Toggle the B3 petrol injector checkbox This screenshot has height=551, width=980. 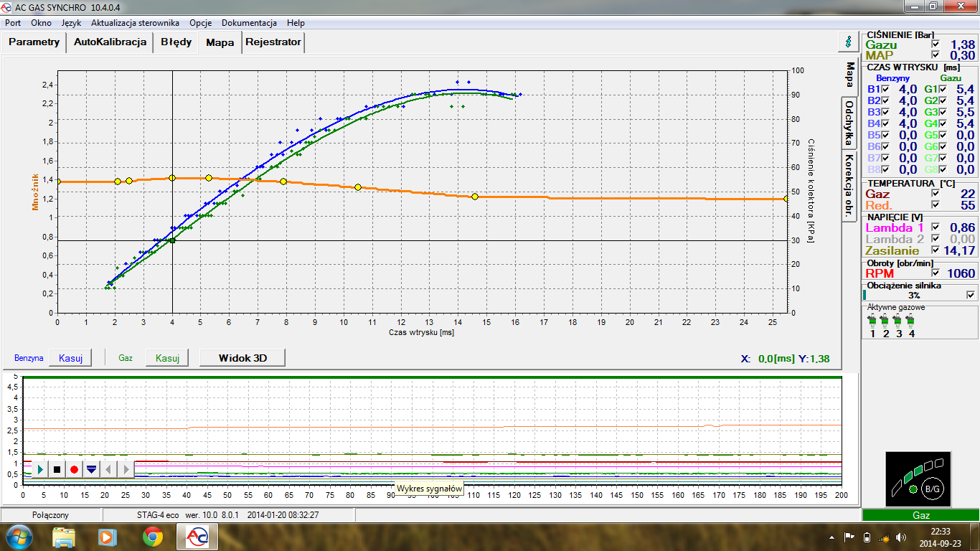[885, 112]
